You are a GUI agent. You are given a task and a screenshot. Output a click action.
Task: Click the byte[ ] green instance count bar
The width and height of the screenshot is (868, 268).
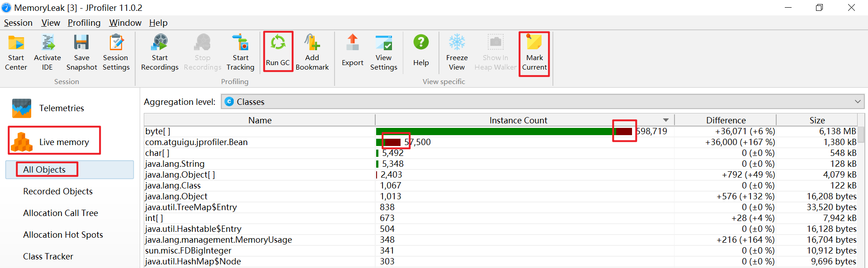click(495, 131)
